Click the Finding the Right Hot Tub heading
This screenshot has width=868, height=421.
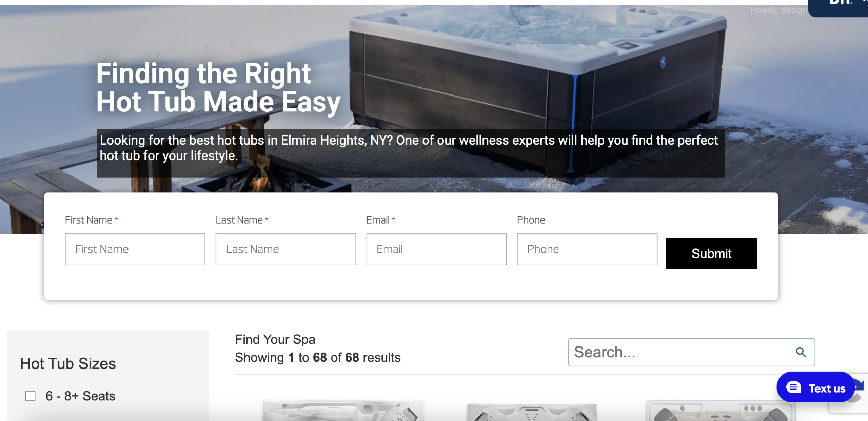[x=218, y=87]
